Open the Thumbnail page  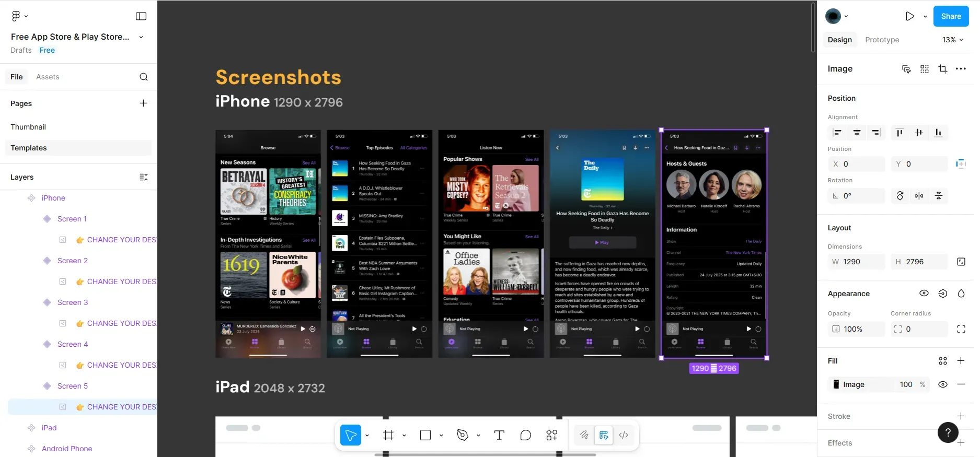click(x=28, y=127)
